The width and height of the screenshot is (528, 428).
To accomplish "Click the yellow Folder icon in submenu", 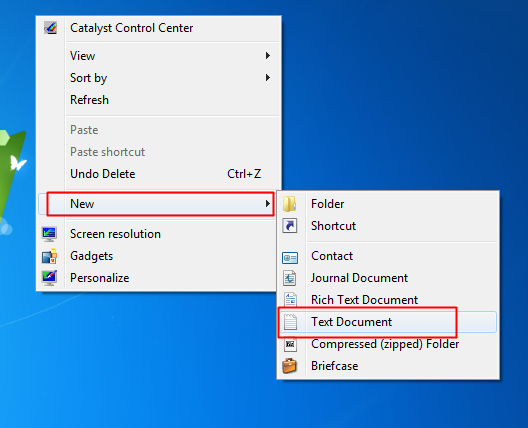I will pos(290,204).
